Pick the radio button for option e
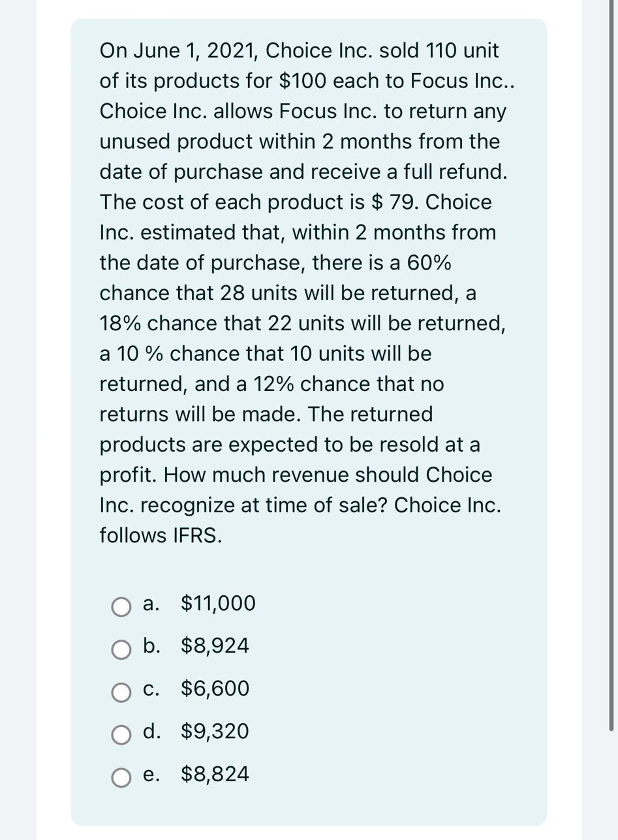This screenshot has height=840, width=618. (121, 777)
